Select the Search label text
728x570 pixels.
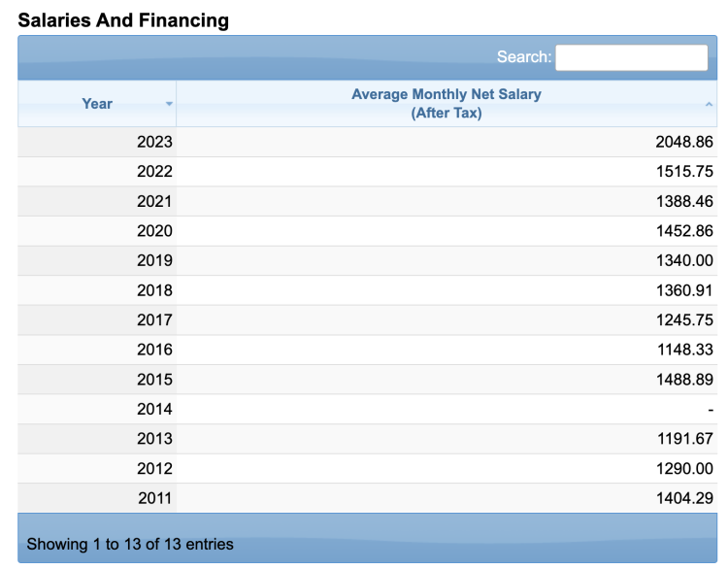pyautogui.click(x=523, y=57)
